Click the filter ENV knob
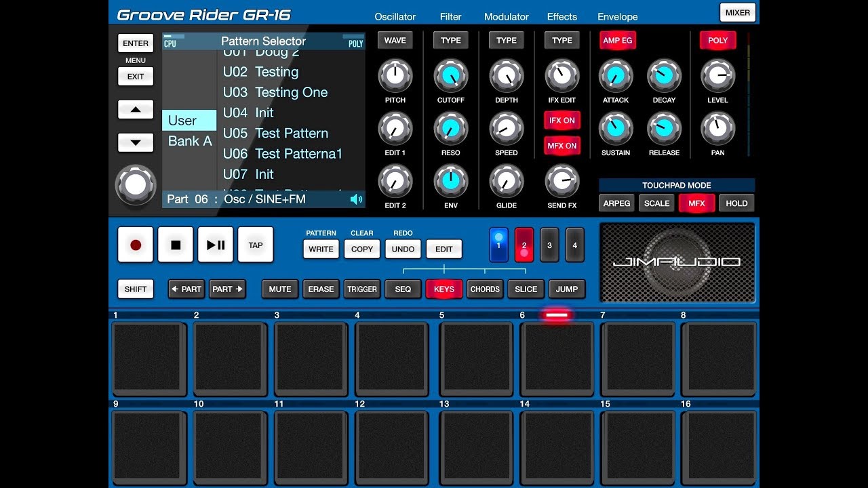 (x=451, y=181)
